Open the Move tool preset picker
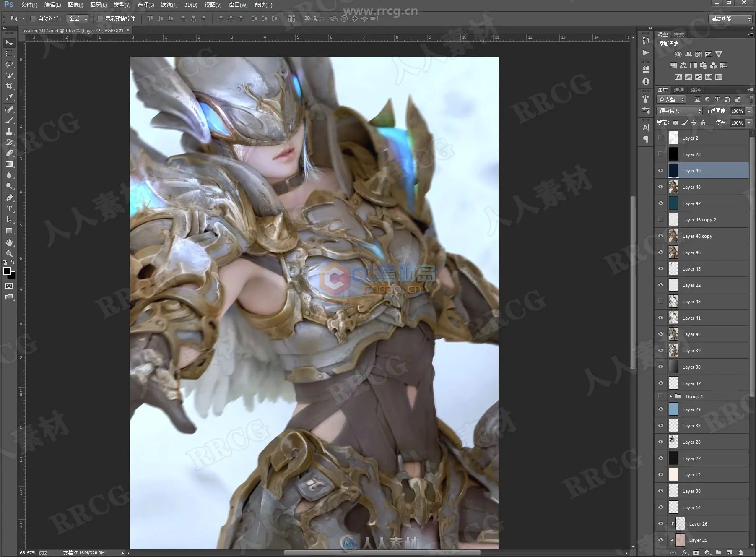 point(23,18)
